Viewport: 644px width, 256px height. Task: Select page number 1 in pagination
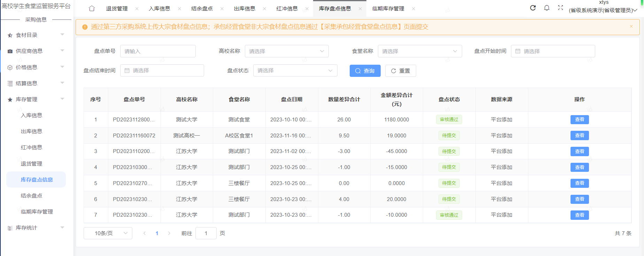(157, 233)
